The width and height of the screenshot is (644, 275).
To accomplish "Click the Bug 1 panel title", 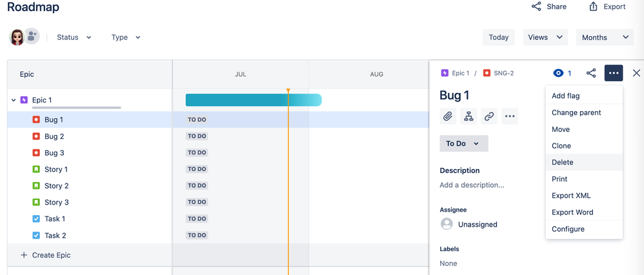I will click(x=454, y=96).
